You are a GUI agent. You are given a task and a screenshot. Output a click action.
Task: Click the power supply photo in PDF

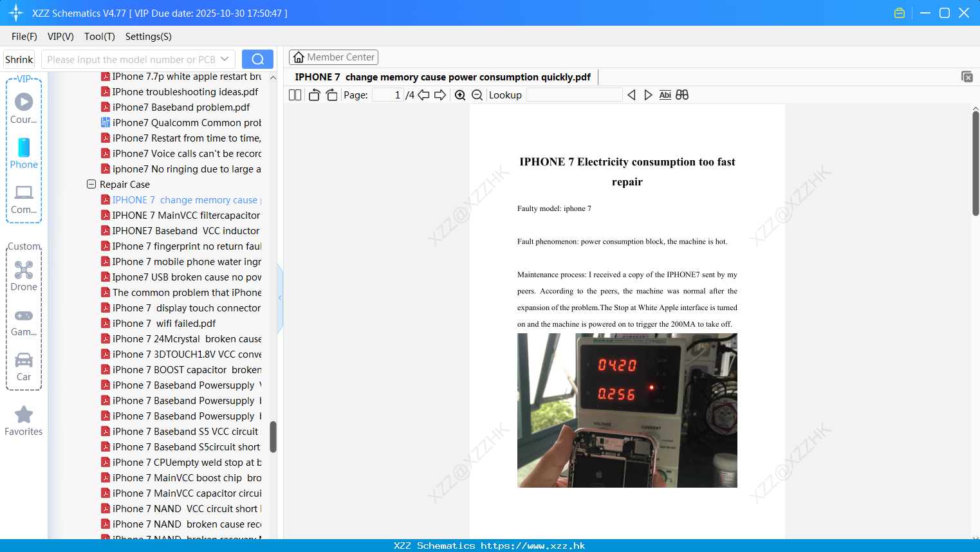pos(627,410)
